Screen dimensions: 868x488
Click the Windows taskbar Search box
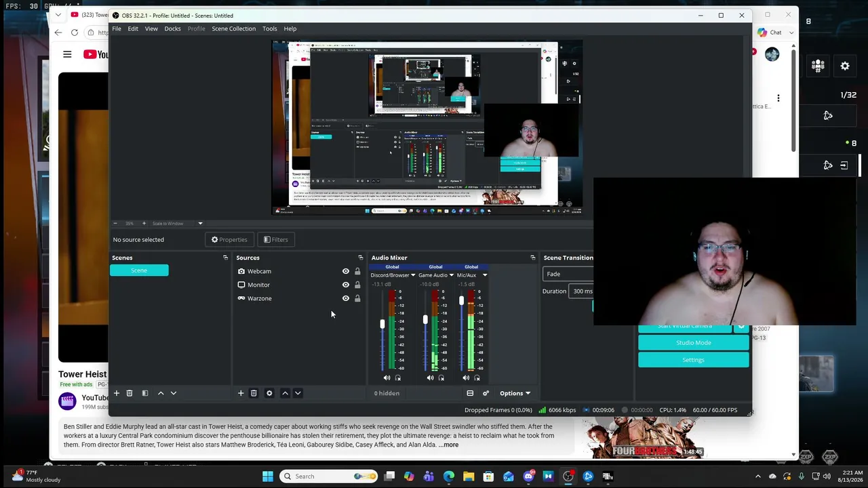click(x=329, y=476)
